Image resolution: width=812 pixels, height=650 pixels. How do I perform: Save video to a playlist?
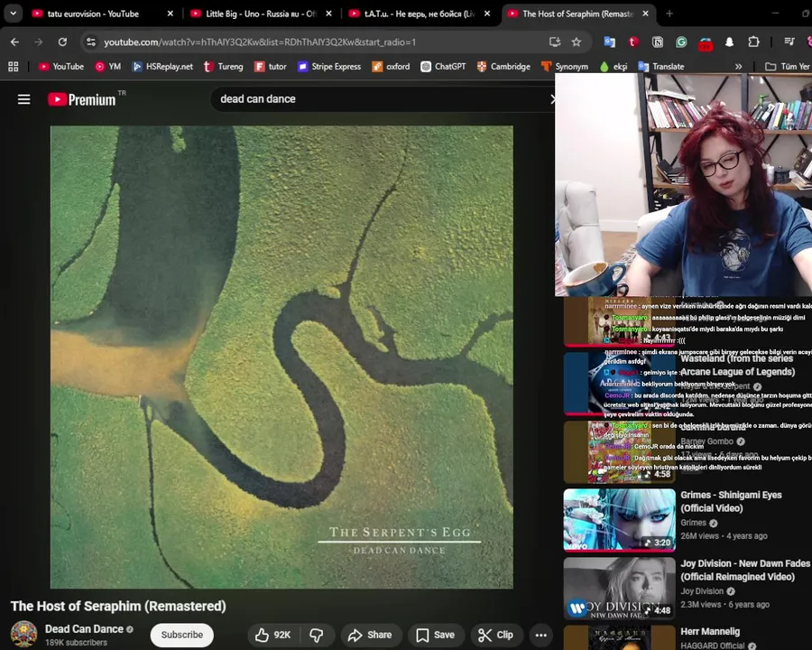[x=436, y=635]
